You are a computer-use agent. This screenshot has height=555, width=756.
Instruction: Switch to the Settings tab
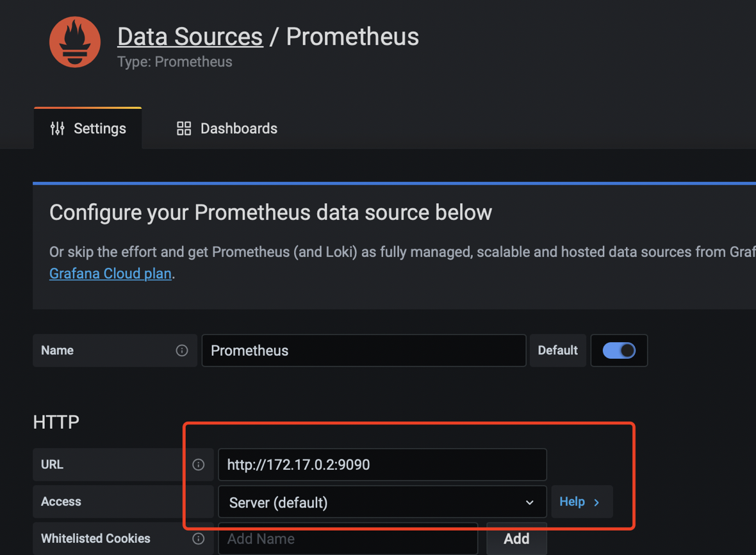pyautogui.click(x=88, y=128)
